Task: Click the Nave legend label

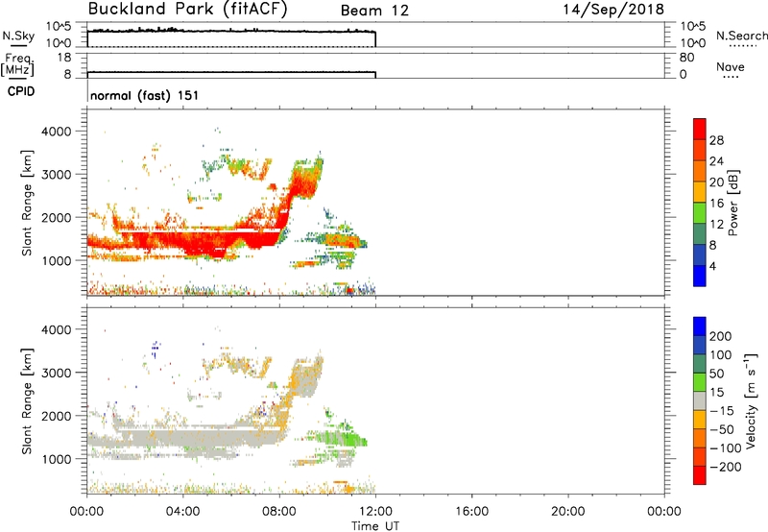Action: tap(731, 67)
